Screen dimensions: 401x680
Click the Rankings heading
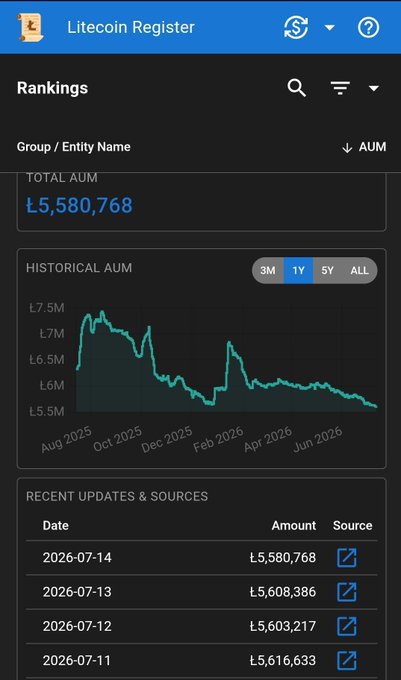52,88
